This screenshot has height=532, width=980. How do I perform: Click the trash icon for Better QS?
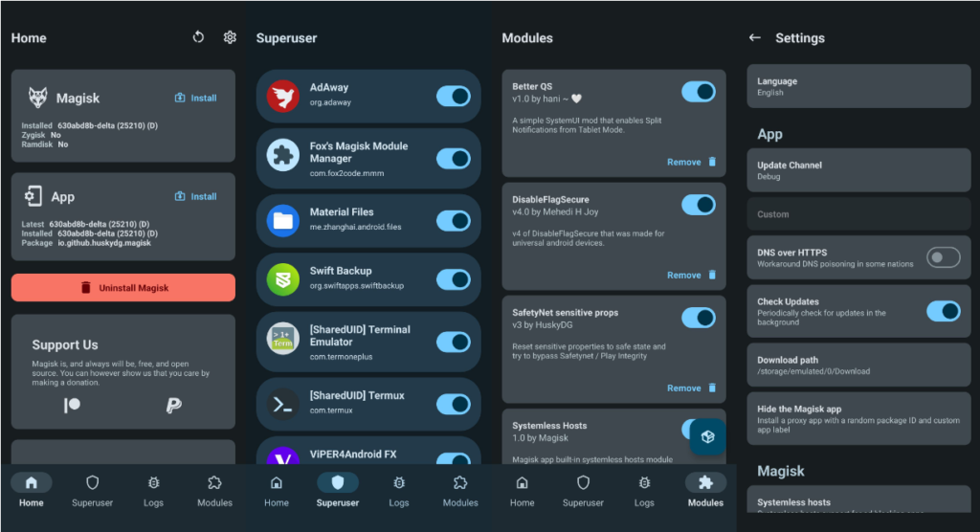(711, 163)
